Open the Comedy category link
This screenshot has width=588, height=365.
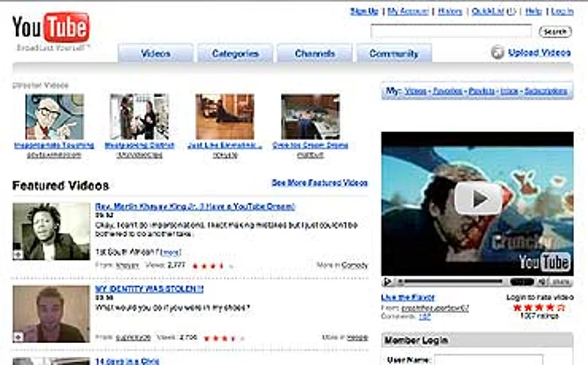click(x=355, y=265)
